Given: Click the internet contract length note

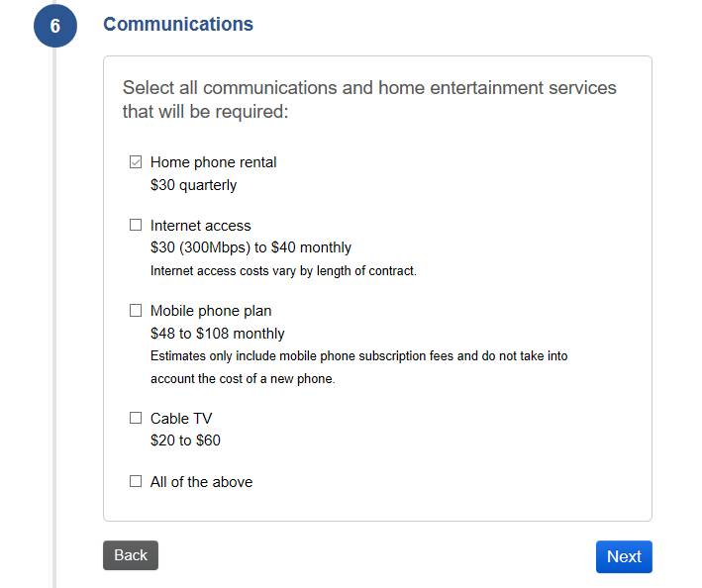Looking at the screenshot, I should pos(283,270).
